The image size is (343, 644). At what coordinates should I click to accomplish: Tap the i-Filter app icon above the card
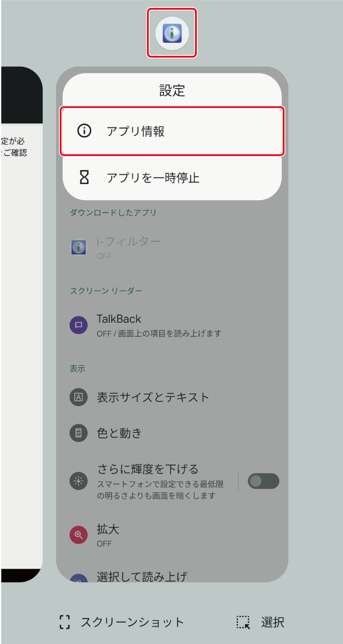click(172, 33)
